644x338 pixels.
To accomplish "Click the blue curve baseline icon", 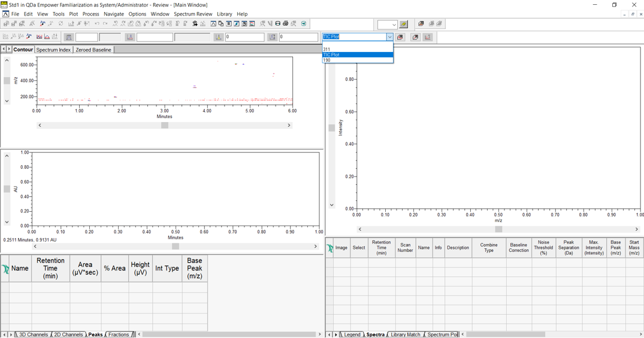I will (x=47, y=37).
